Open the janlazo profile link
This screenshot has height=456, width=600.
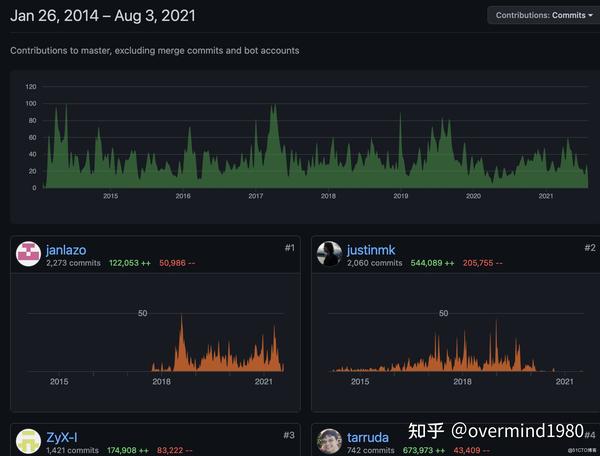pyautogui.click(x=66, y=250)
